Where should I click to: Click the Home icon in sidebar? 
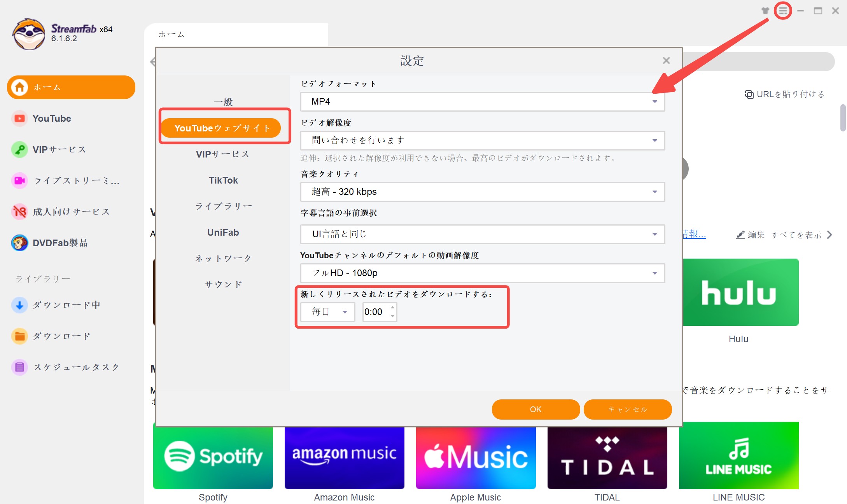[x=19, y=87]
